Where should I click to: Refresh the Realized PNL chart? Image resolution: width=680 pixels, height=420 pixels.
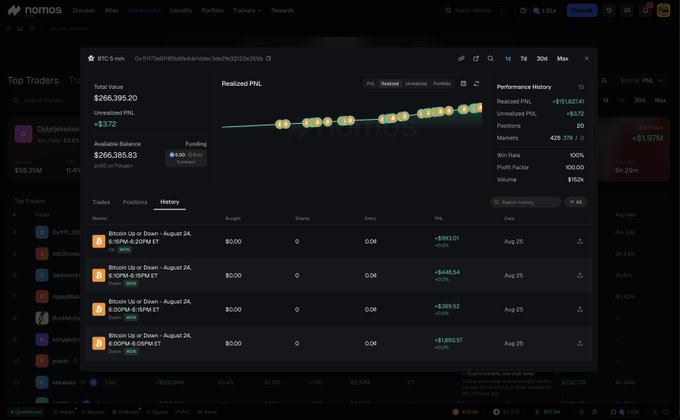pos(476,83)
